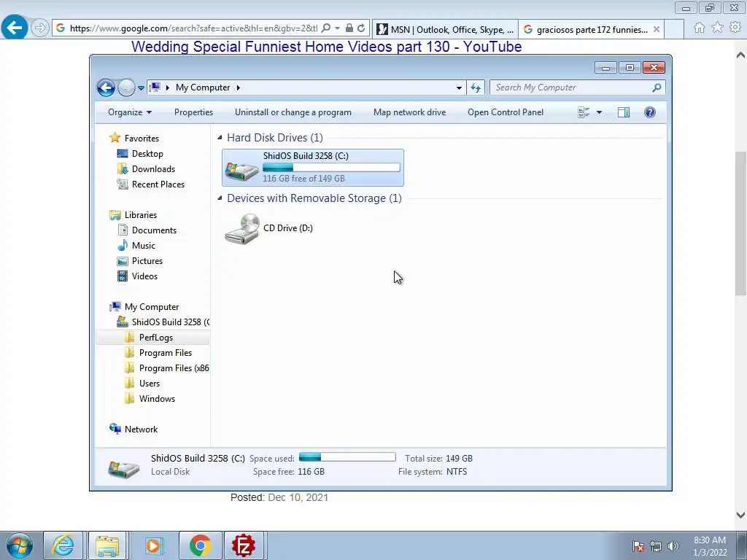This screenshot has height=560, width=747.
Task: Click the Space used bar in the details pane
Action: click(347, 458)
